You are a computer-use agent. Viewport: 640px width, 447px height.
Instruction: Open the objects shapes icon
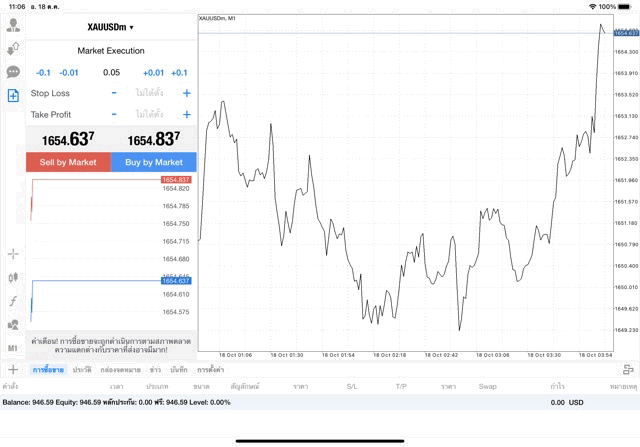13,324
